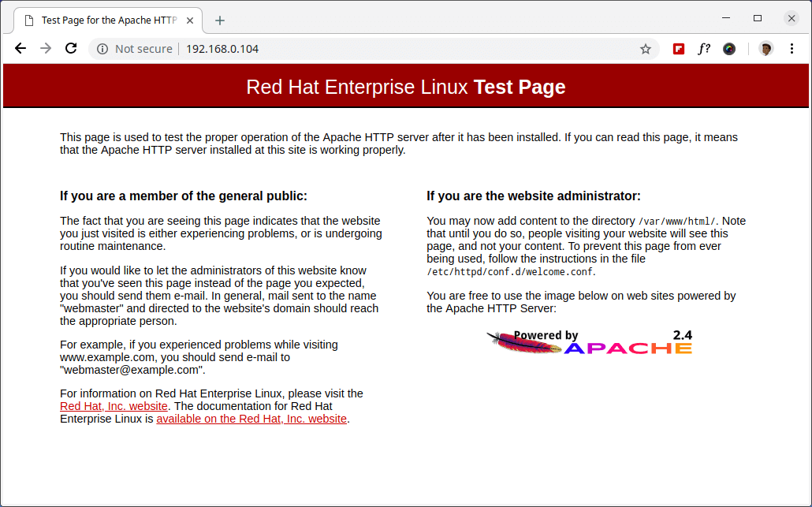
Task: Select the Test Page for the Apache HTTP tab
Action: coord(108,21)
